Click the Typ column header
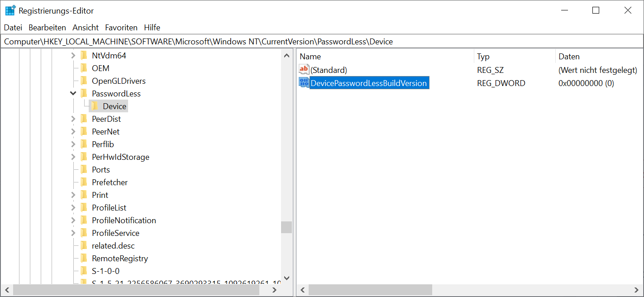The height and width of the screenshot is (297, 644). (515, 57)
